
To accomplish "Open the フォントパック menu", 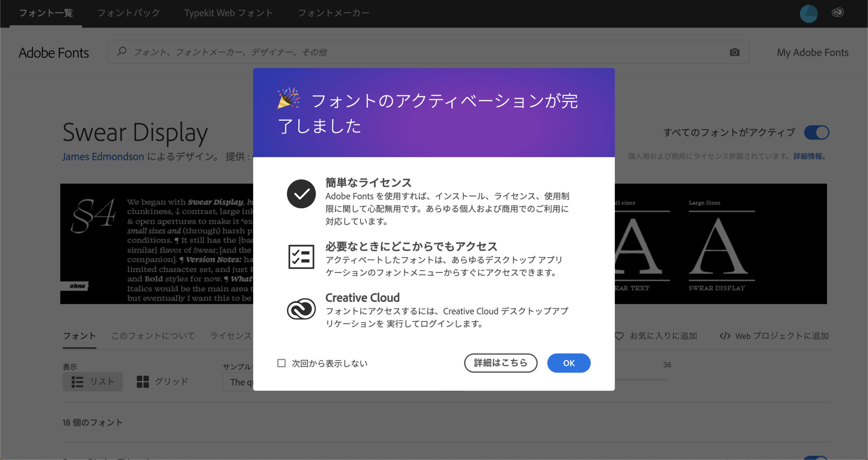I will [x=129, y=13].
